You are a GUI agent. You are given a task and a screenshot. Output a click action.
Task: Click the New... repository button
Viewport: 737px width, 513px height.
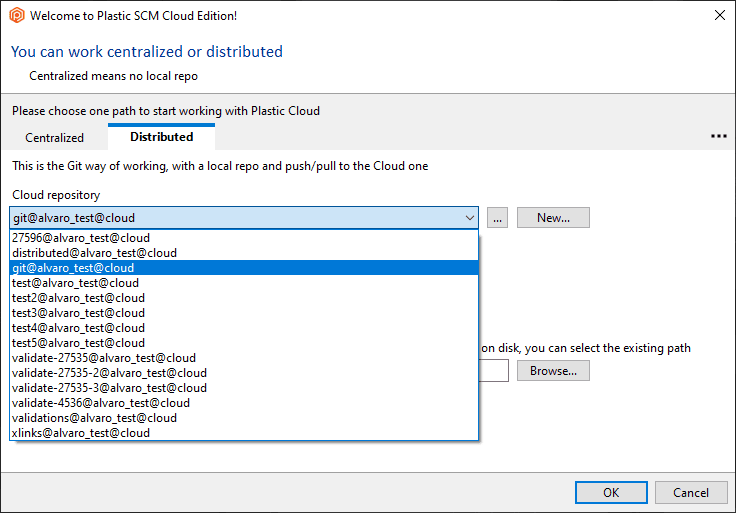pos(553,218)
